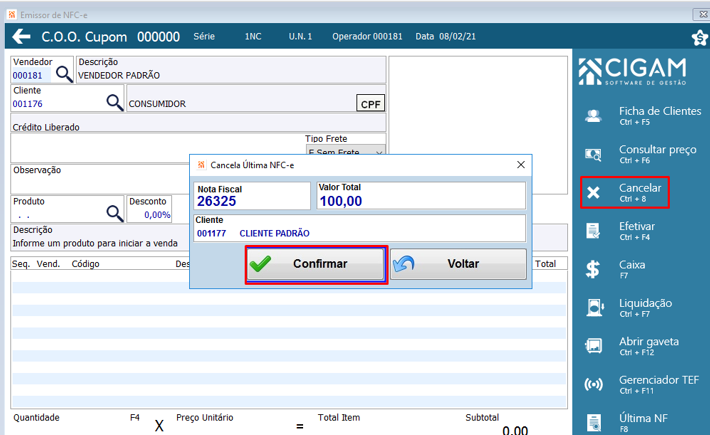Viewport: 710px width, 435px height.
Task: Click the Observação text field
Action: click(x=100, y=179)
